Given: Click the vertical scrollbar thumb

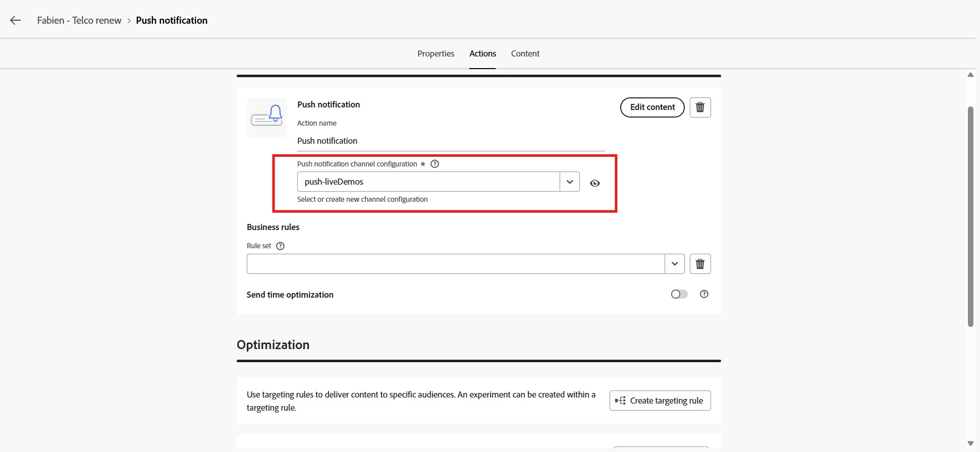Looking at the screenshot, I should coord(970,217).
